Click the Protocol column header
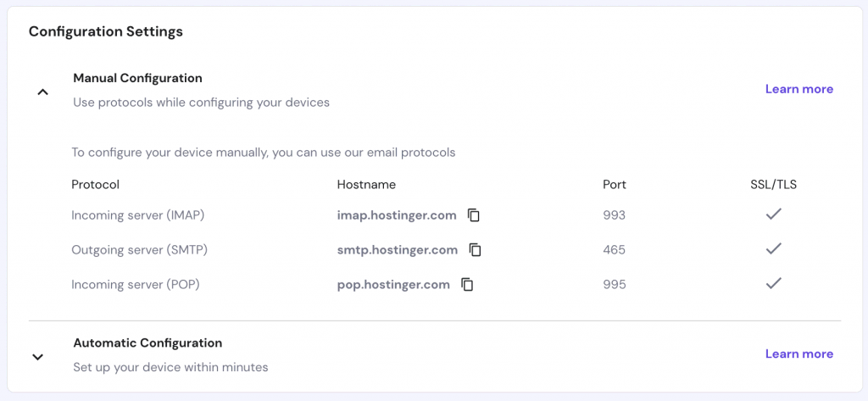The image size is (868, 401). click(95, 184)
